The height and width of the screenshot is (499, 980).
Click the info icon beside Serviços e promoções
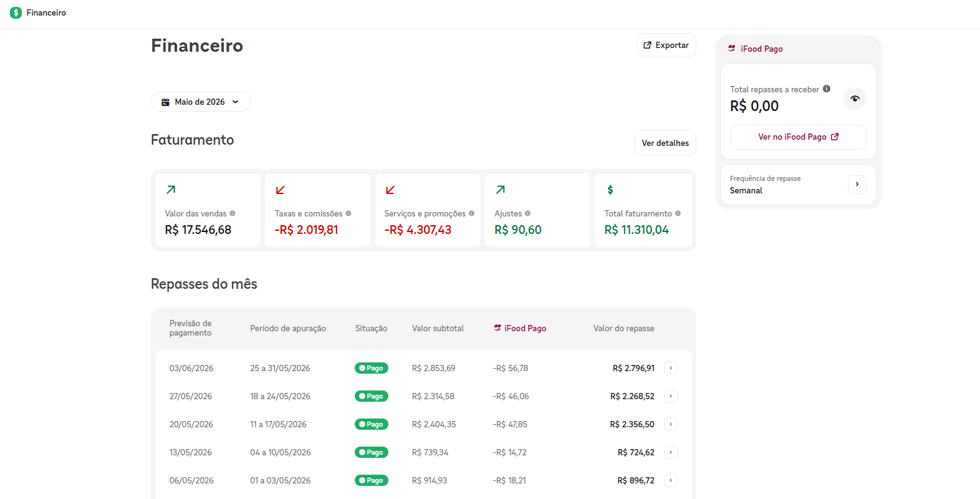(x=471, y=213)
